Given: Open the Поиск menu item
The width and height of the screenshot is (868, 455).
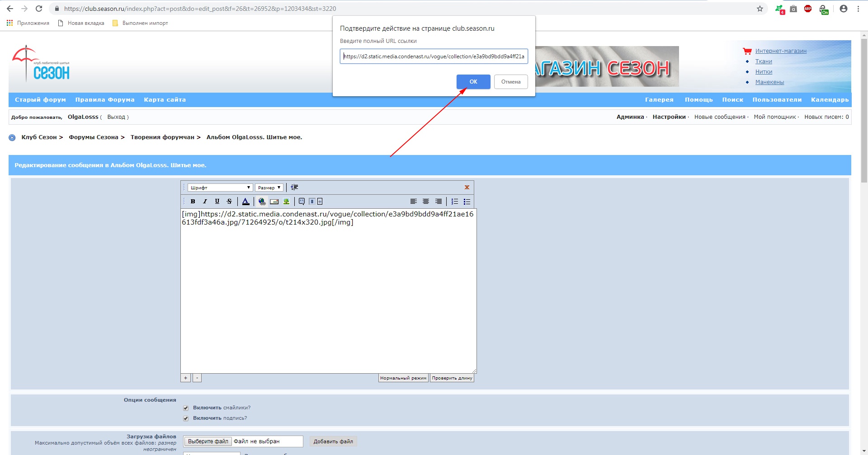Looking at the screenshot, I should (733, 100).
